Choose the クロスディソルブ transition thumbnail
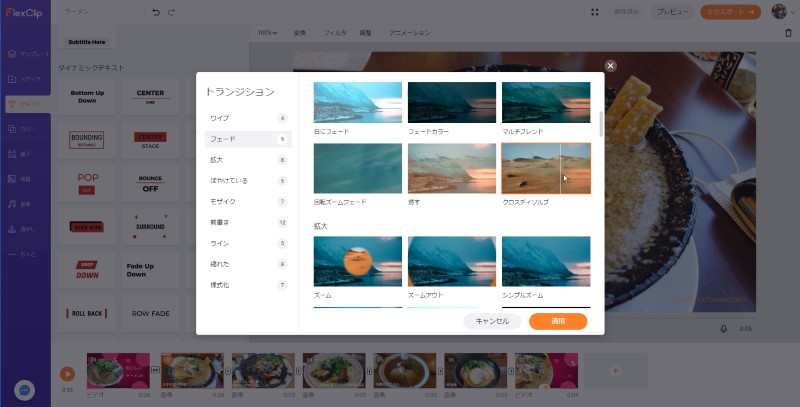 546,168
